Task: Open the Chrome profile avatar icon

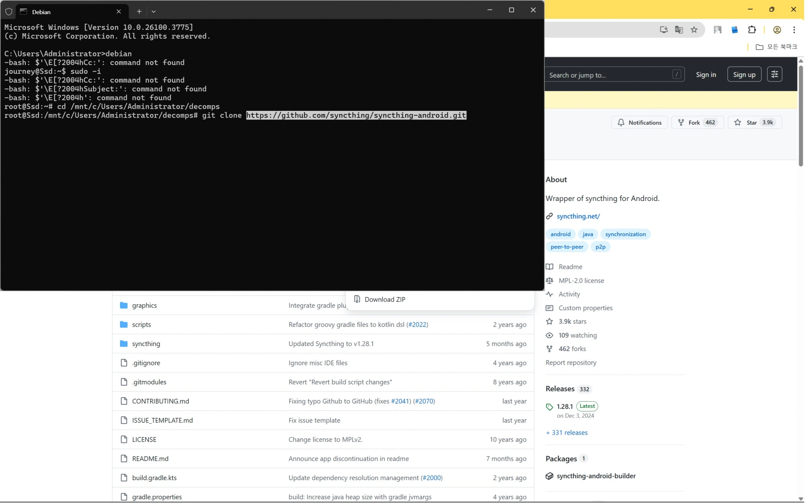Action: (777, 30)
